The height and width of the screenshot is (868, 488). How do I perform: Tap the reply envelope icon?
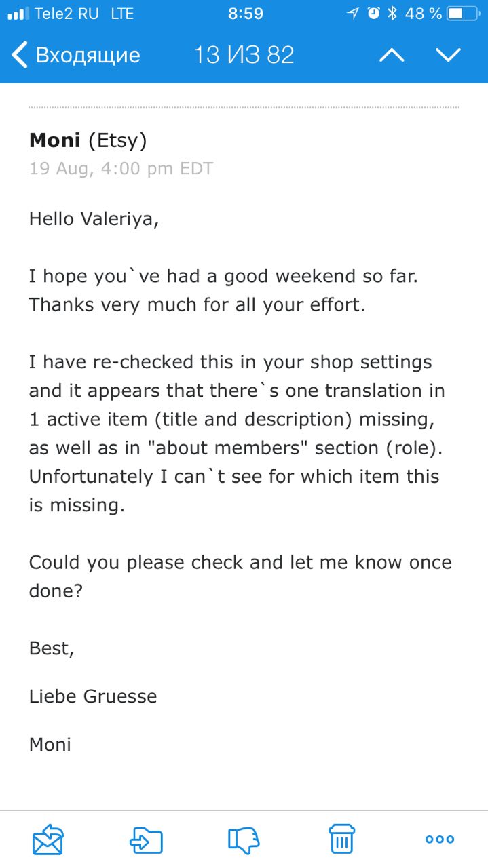[48, 840]
